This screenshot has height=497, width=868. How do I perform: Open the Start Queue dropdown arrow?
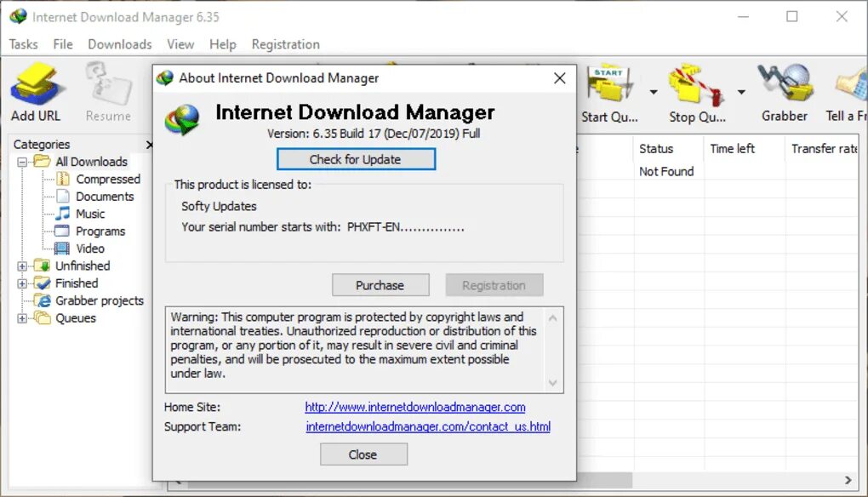(654, 92)
